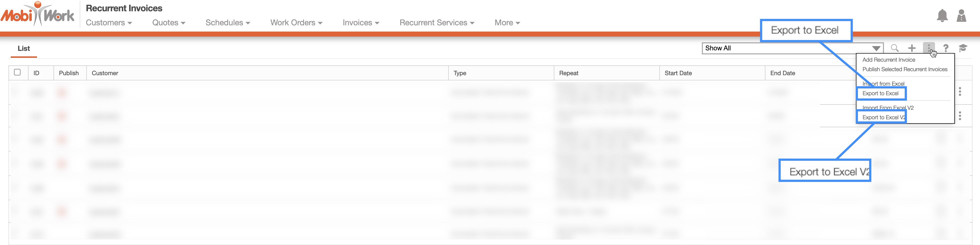Expand the Customers navigation menu
The width and height of the screenshot is (980, 245).
(109, 23)
